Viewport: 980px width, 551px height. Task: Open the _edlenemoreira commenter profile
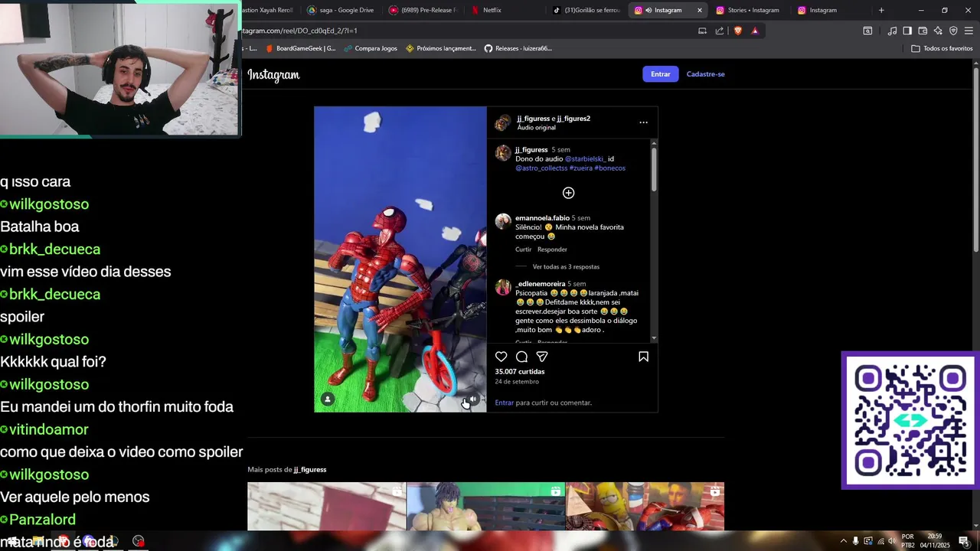click(x=540, y=284)
